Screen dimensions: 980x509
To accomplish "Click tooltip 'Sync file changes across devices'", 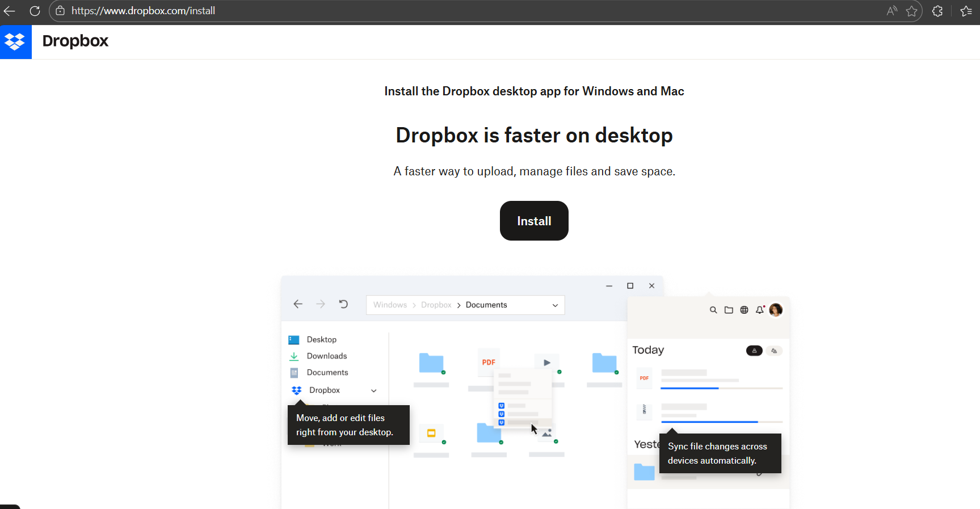I will click(x=720, y=453).
